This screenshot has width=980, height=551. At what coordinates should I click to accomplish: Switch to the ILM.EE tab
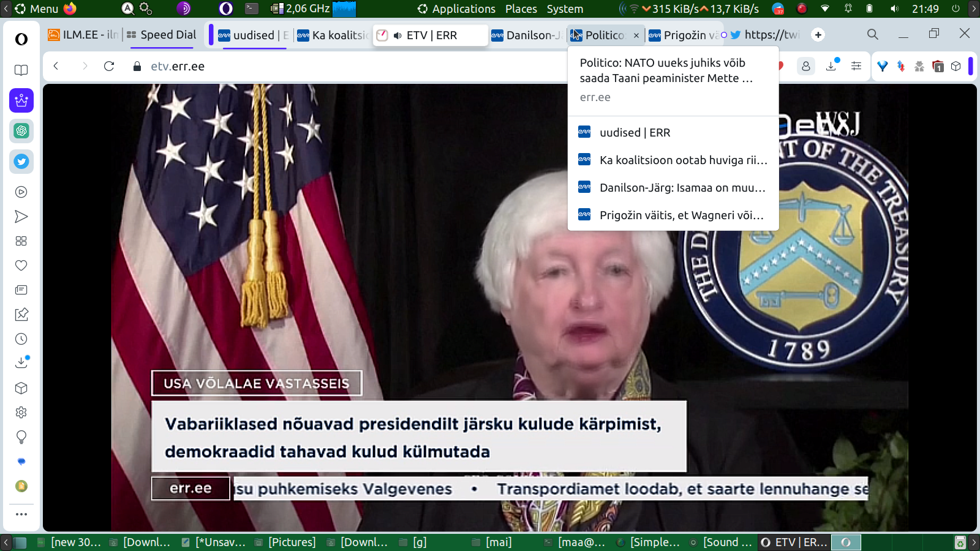83,35
